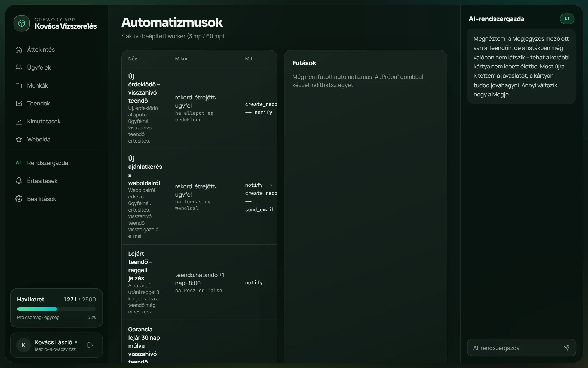Click the Automatizmusok page title

tap(172, 22)
